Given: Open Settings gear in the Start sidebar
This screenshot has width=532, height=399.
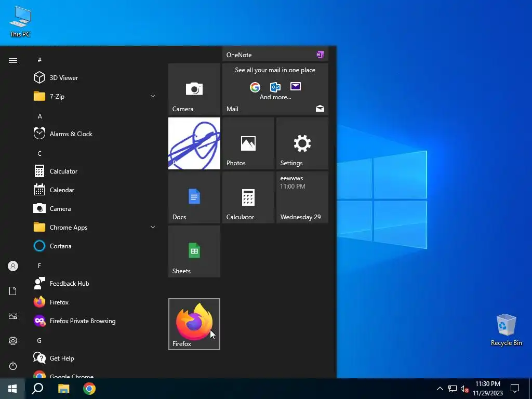Looking at the screenshot, I should (13, 341).
